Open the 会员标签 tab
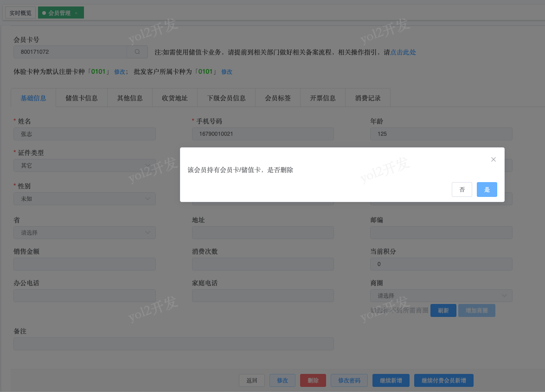The width and height of the screenshot is (545, 392). click(x=278, y=98)
